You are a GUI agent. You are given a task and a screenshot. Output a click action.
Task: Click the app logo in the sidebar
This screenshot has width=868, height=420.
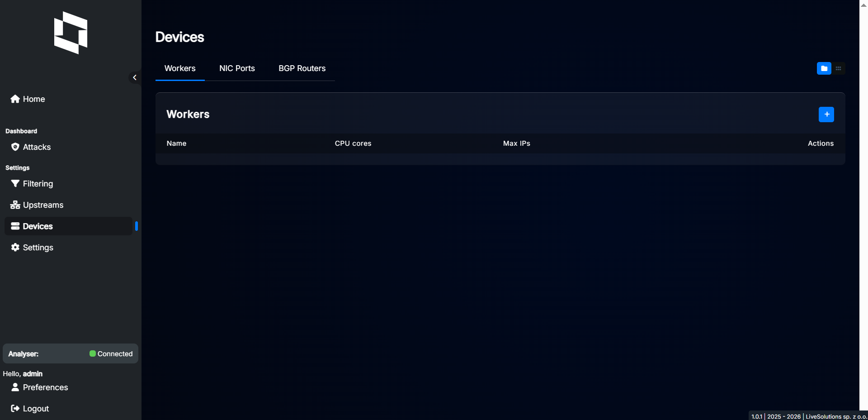pos(71,33)
